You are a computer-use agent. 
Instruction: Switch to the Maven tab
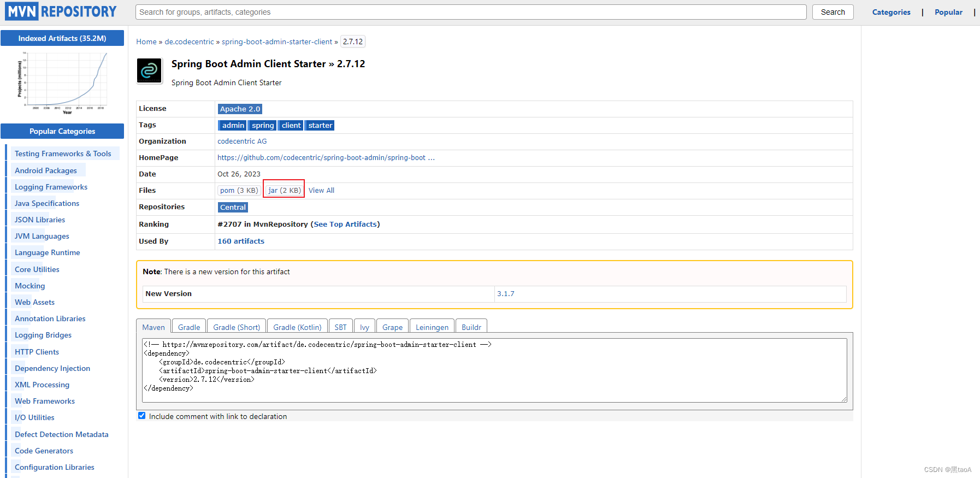[154, 327]
